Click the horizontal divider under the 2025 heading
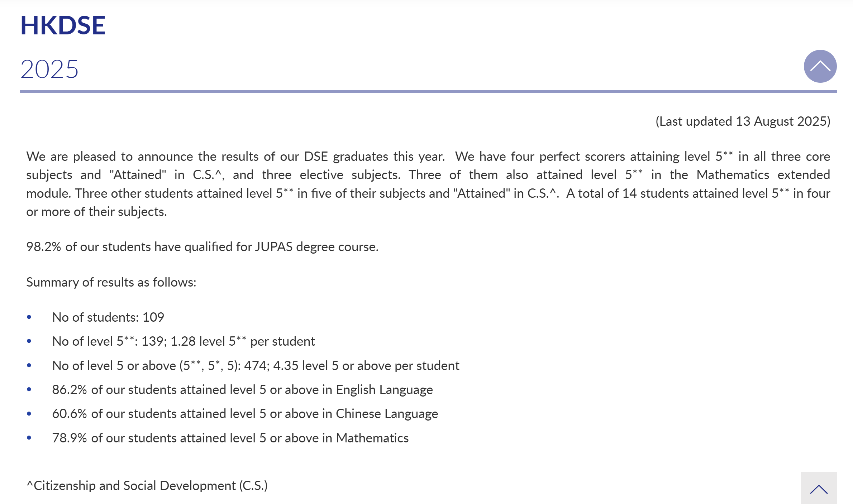Viewport: 853px width, 504px height. [428, 92]
